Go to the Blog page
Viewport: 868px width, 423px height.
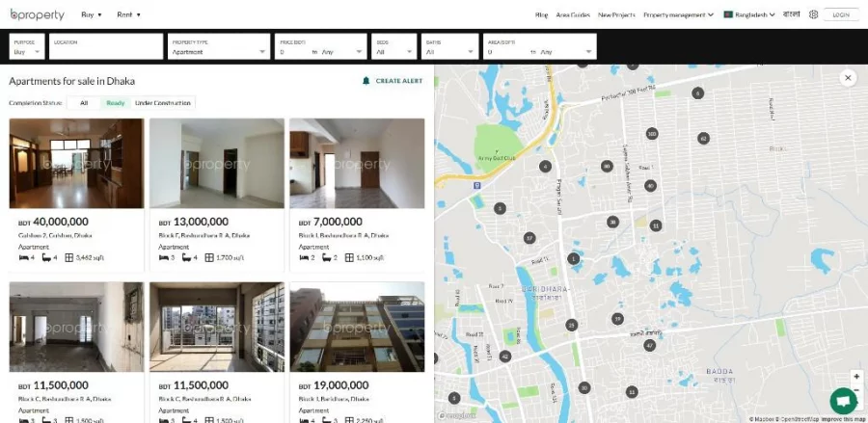(541, 14)
